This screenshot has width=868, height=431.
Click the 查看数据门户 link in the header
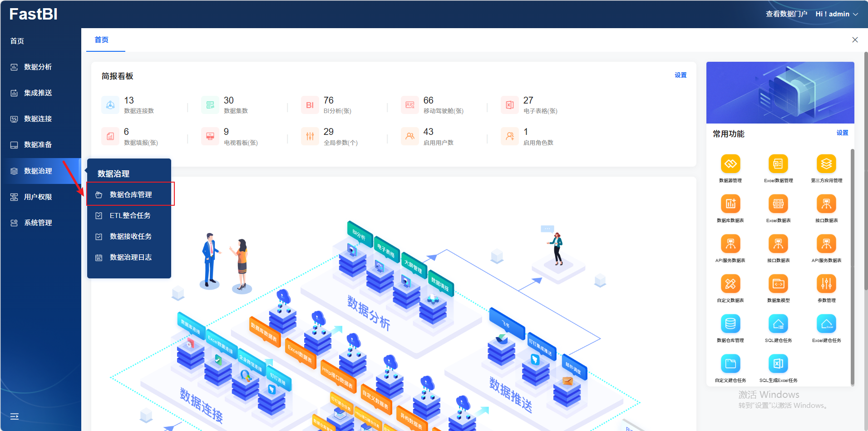(x=786, y=14)
